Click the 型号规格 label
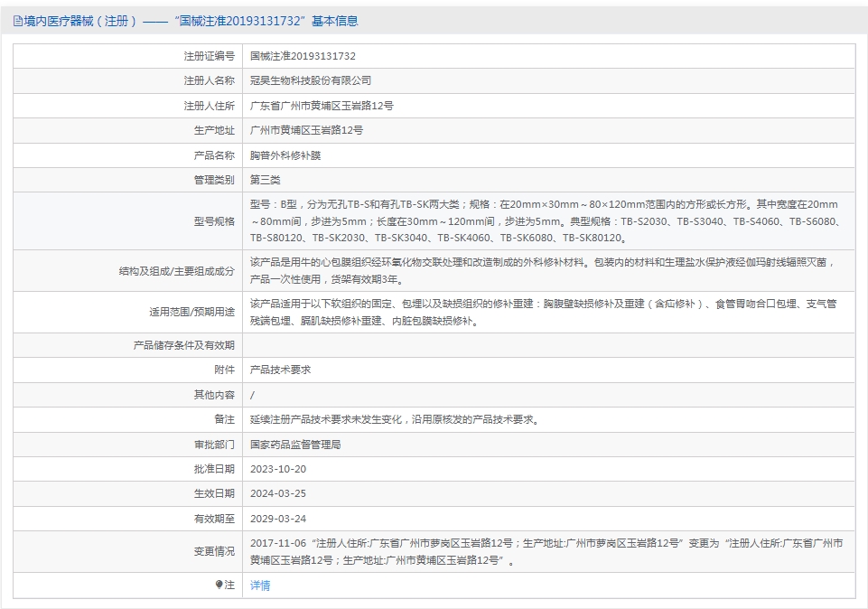868x609 pixels. tap(214, 221)
